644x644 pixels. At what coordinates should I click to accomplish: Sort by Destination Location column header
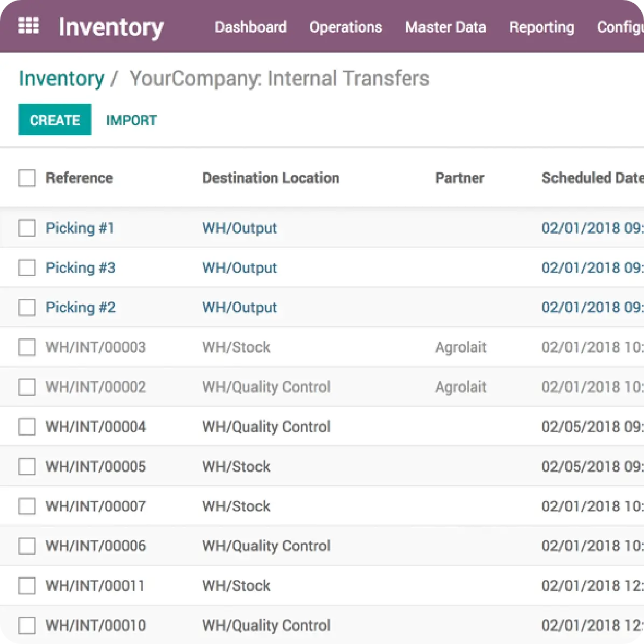pyautogui.click(x=270, y=178)
